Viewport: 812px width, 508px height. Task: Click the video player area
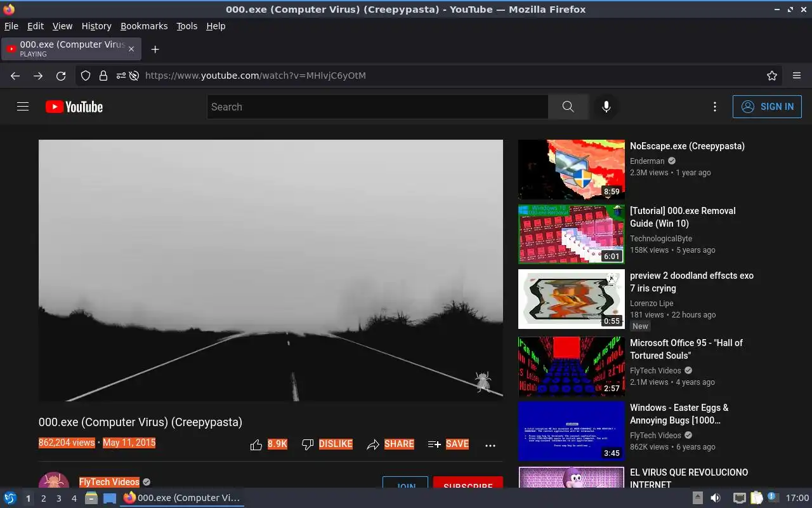pyautogui.click(x=271, y=271)
